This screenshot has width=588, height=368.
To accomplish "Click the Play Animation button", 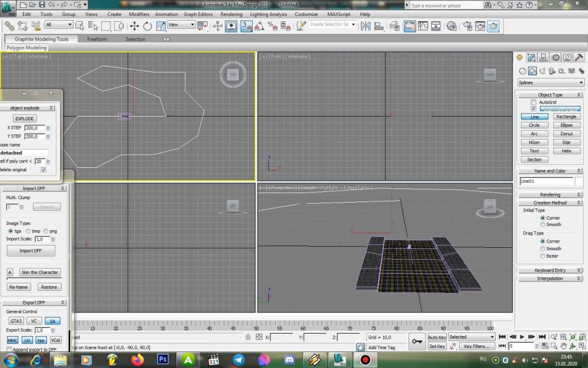I will click(x=522, y=337).
